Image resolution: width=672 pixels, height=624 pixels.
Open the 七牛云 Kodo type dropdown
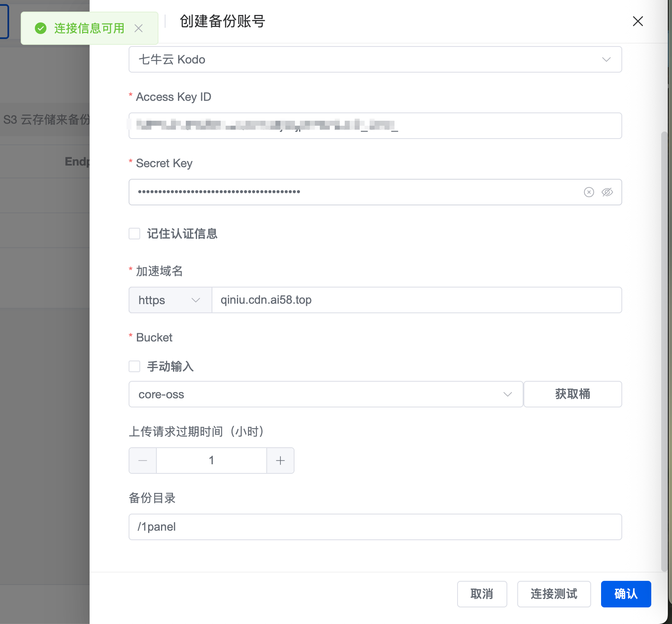375,59
